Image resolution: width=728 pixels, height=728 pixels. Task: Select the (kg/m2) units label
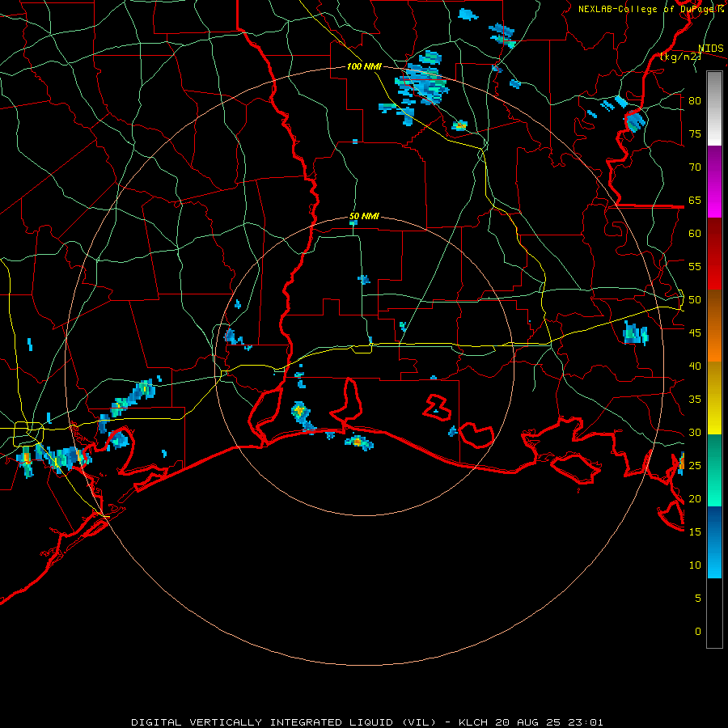[x=680, y=57]
